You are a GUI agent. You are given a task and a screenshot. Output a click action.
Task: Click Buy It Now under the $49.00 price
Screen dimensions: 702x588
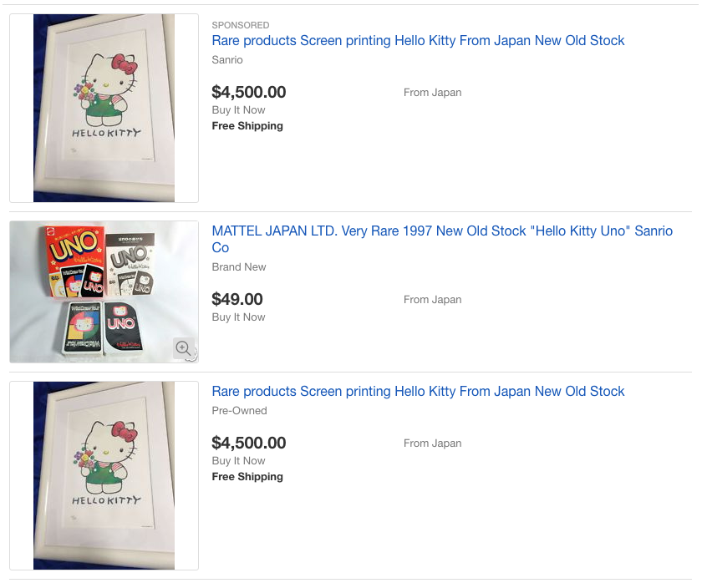238,317
